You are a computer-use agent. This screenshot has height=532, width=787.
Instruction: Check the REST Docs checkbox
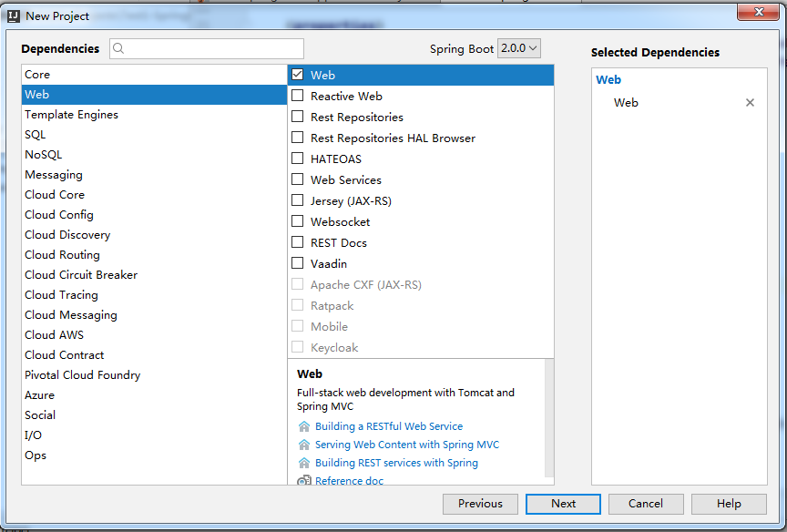[298, 242]
